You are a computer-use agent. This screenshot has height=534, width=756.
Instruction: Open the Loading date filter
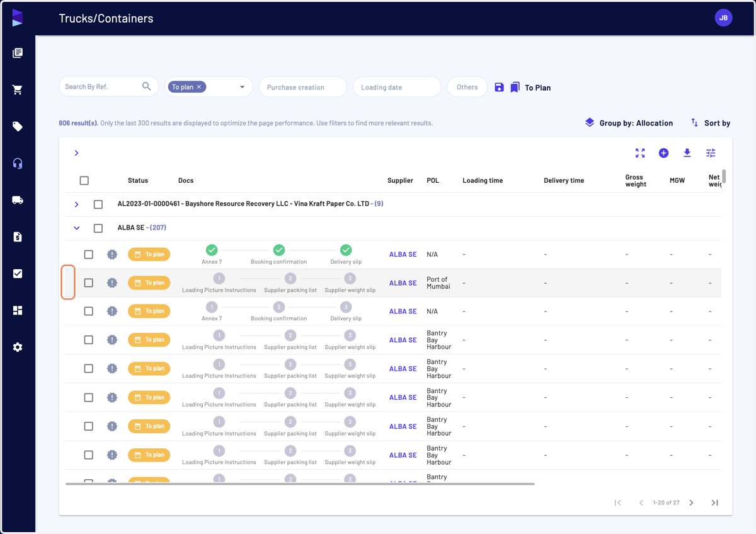(397, 87)
